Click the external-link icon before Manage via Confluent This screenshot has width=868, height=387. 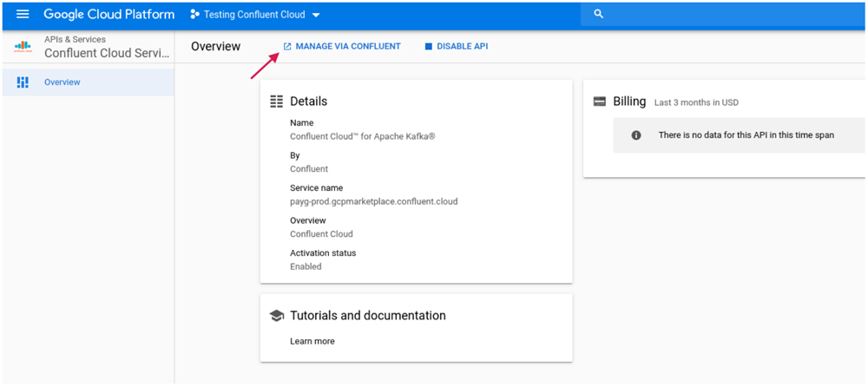[x=286, y=47]
